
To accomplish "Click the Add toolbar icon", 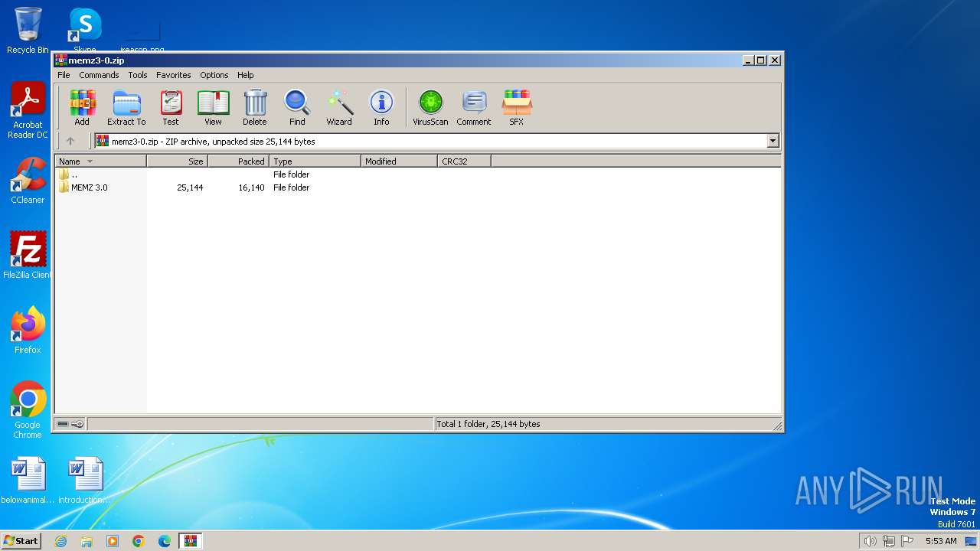I will [82, 107].
